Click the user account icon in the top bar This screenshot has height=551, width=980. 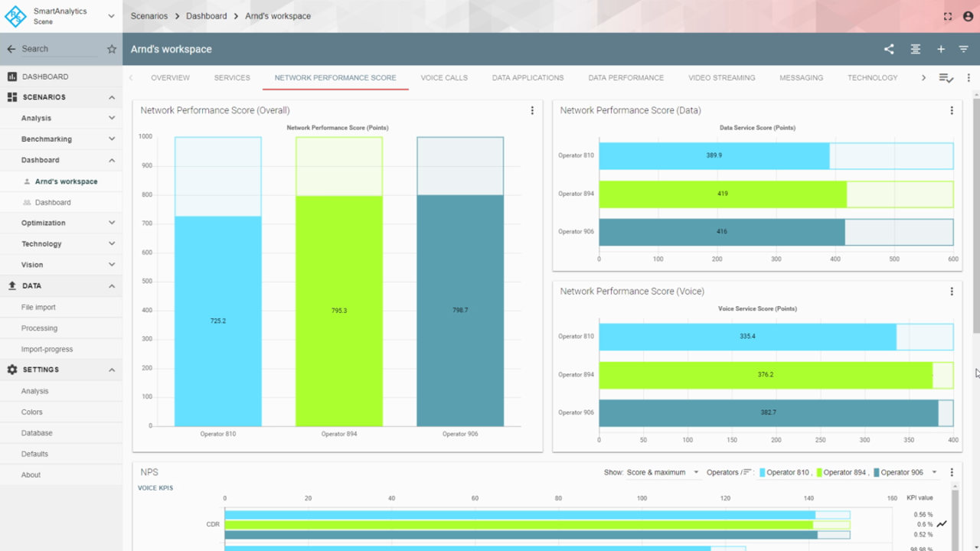point(967,16)
